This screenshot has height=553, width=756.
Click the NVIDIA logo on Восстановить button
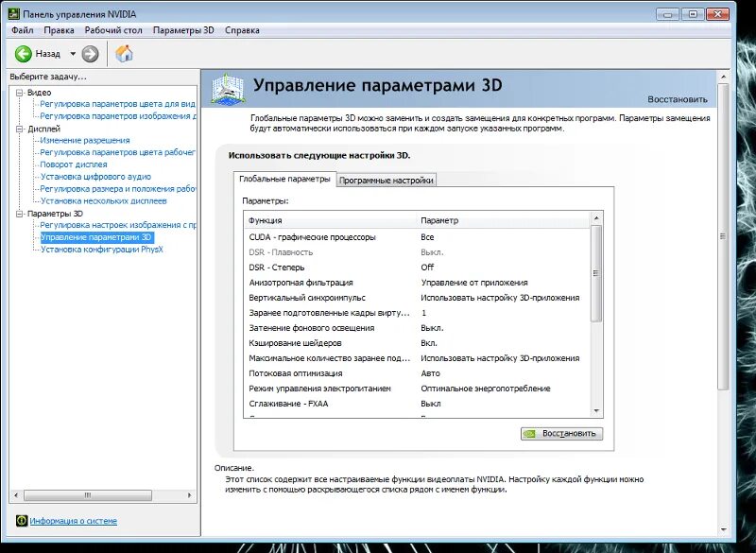click(530, 434)
